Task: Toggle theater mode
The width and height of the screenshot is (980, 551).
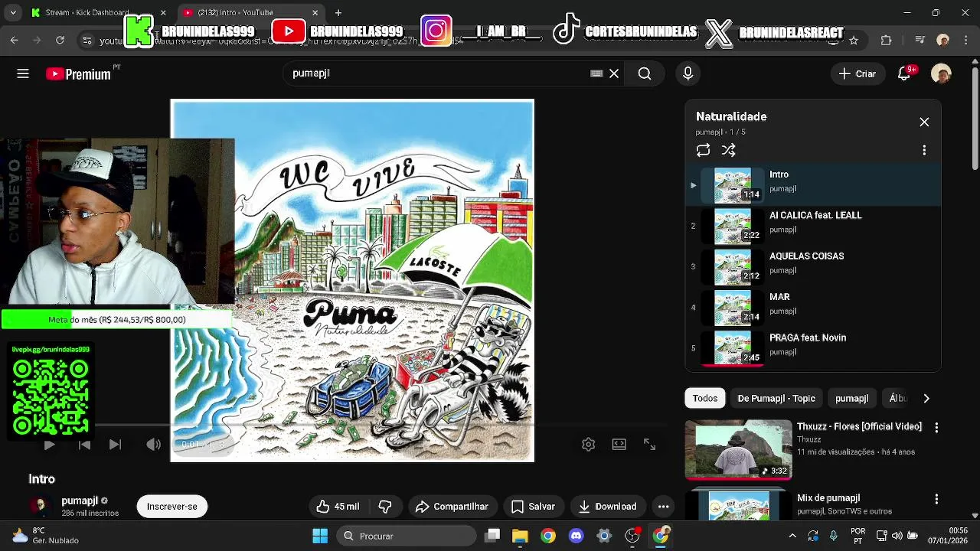Action: [619, 445]
